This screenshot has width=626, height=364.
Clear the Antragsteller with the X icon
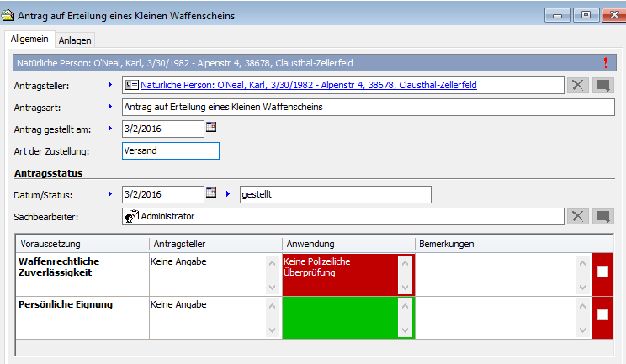(577, 85)
